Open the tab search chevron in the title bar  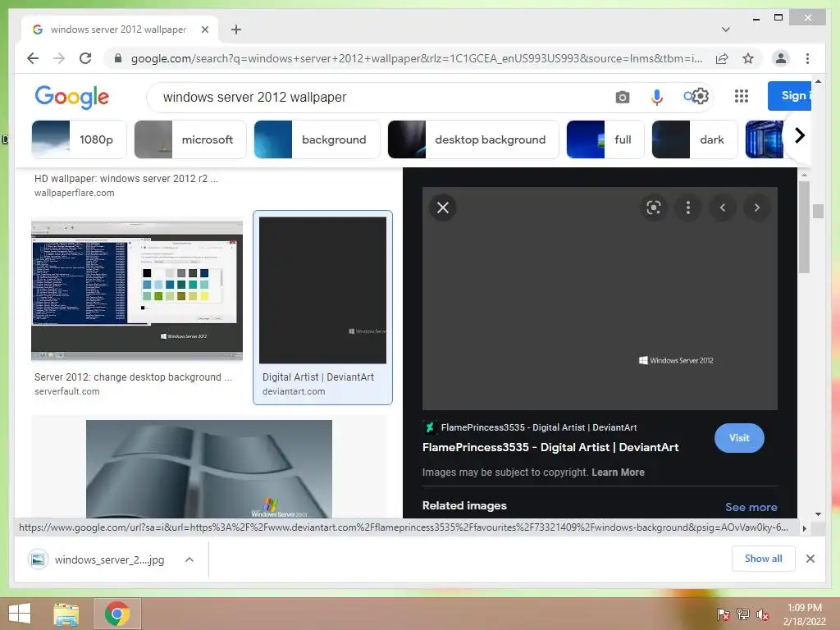[x=725, y=30]
